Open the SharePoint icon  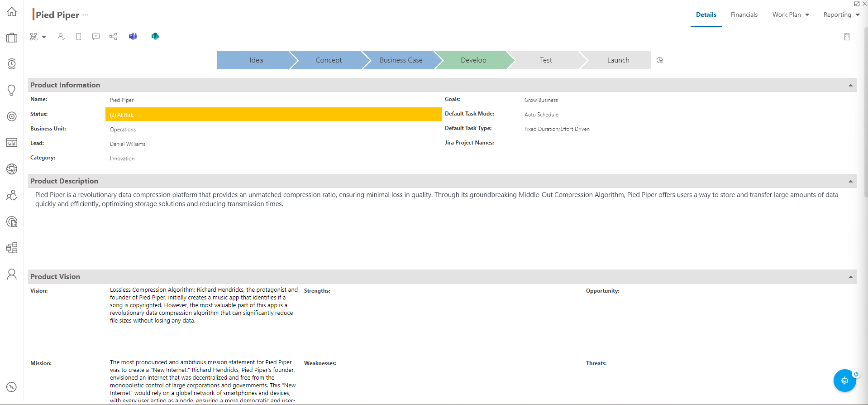[x=155, y=36]
